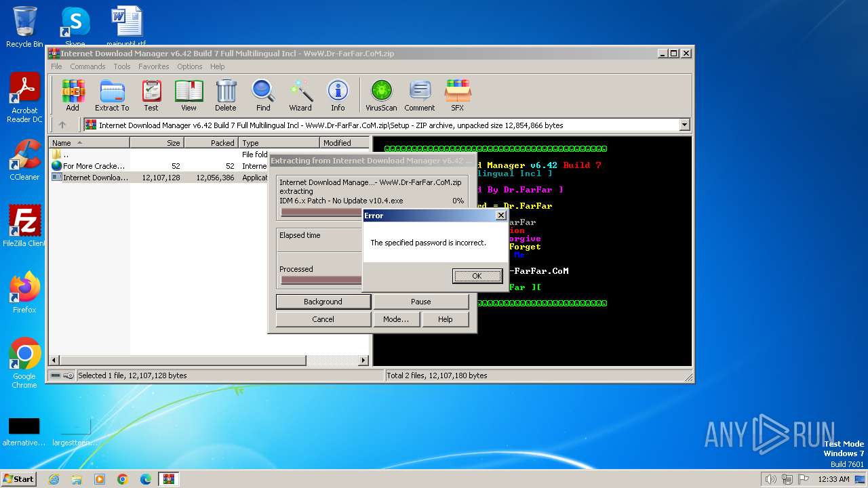Open Firefox desktop icon
The image size is (868, 488).
tap(24, 292)
